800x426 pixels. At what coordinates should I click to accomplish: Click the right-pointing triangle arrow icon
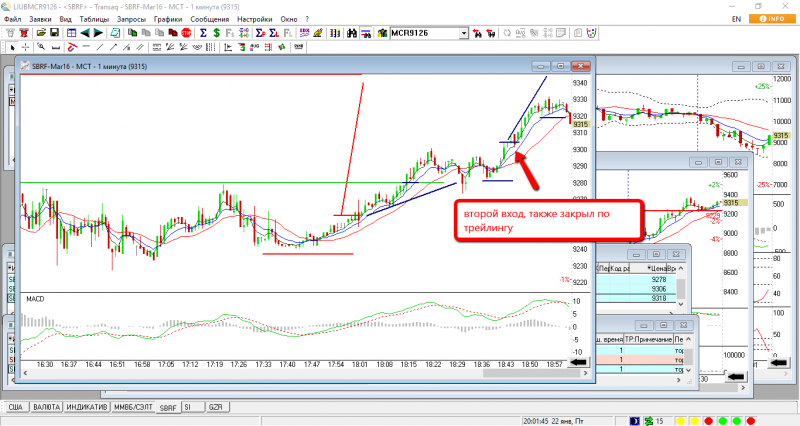[98, 33]
